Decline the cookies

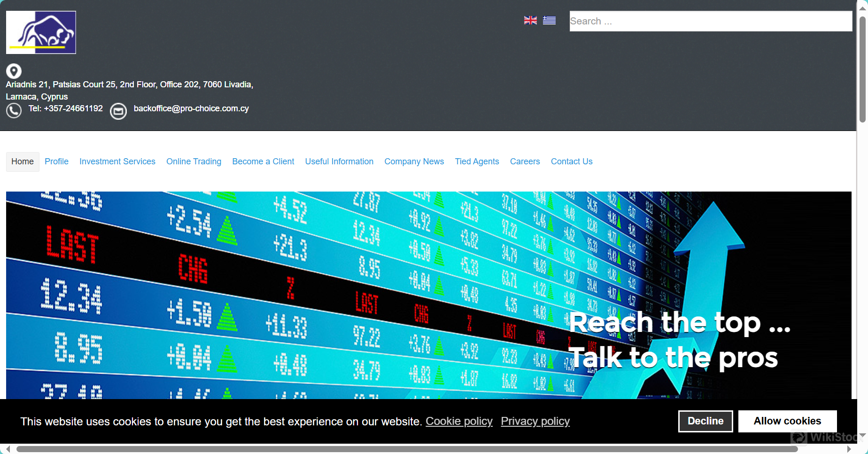click(705, 421)
